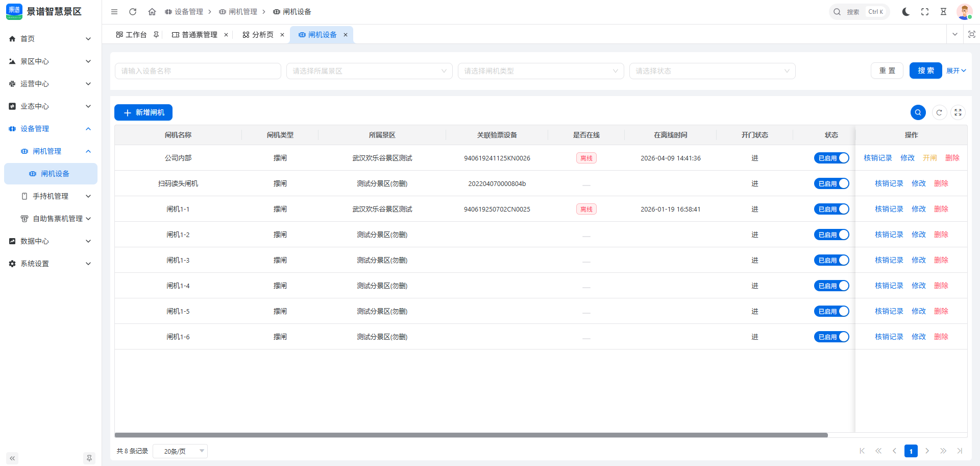Toggle table fullscreen icon
Image resolution: width=980 pixels, height=466 pixels.
coord(958,112)
